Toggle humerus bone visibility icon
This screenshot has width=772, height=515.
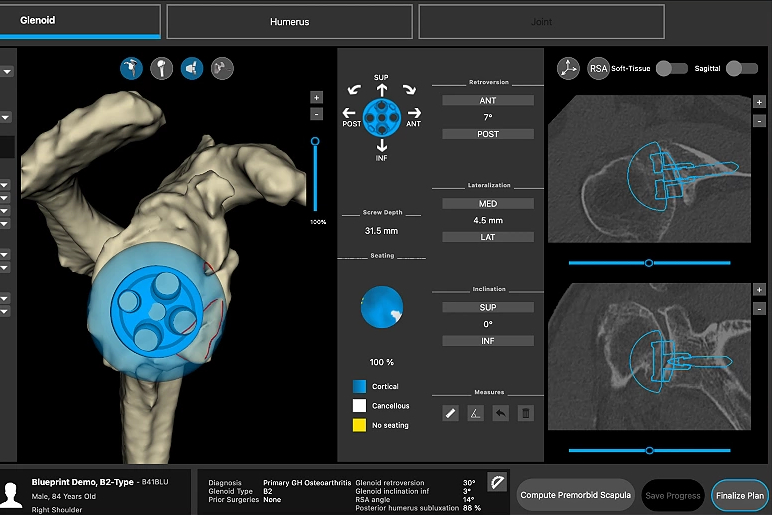(160, 68)
